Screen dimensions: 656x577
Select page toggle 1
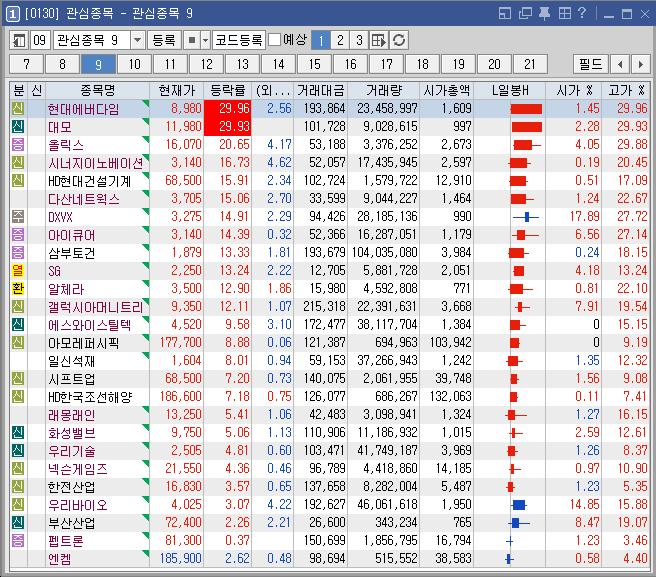(x=321, y=40)
